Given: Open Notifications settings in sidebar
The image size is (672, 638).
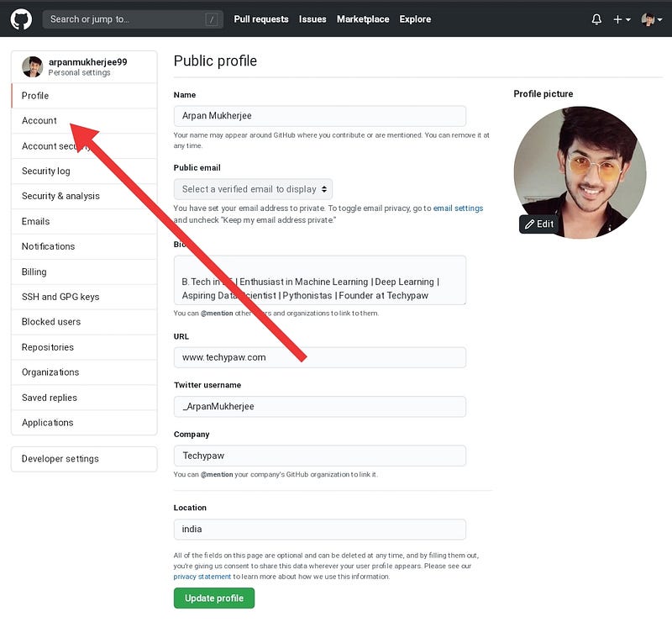Looking at the screenshot, I should pyautogui.click(x=84, y=246).
